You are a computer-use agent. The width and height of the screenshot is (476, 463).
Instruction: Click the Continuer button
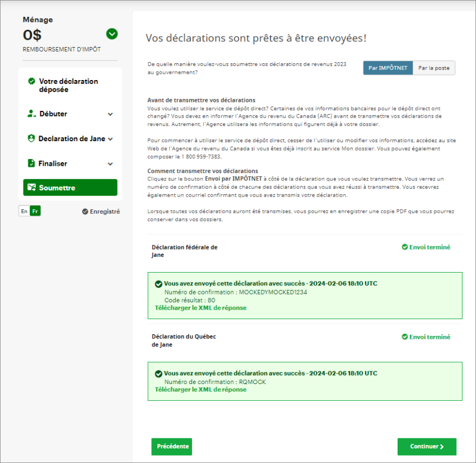tap(427, 447)
